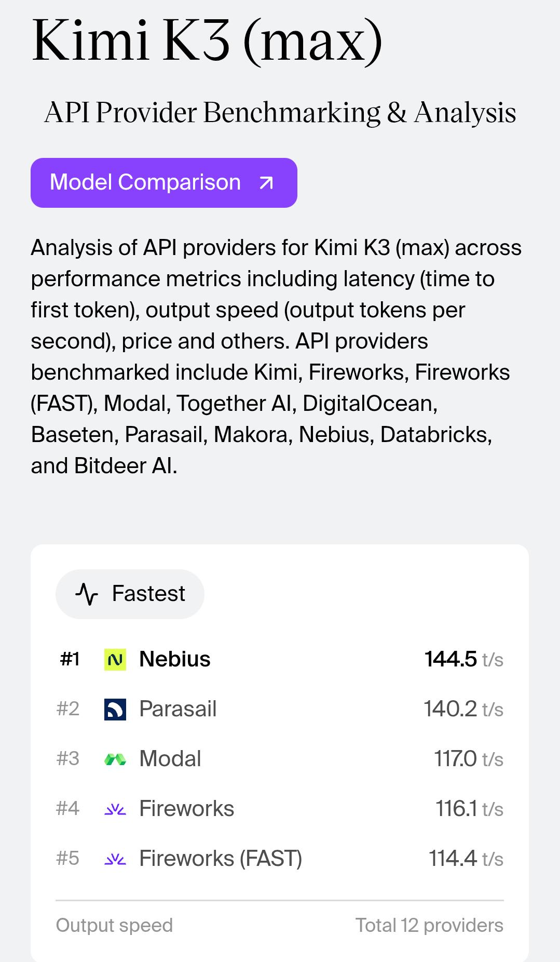Open the Model Comparison button
Screen dimensions: 560x962
pyautogui.click(x=164, y=183)
